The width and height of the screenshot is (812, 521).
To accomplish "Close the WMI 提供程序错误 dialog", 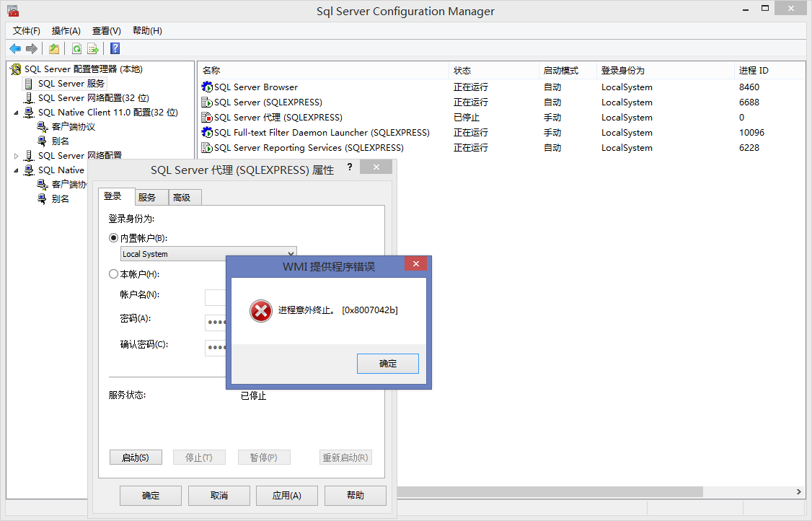I will [416, 264].
